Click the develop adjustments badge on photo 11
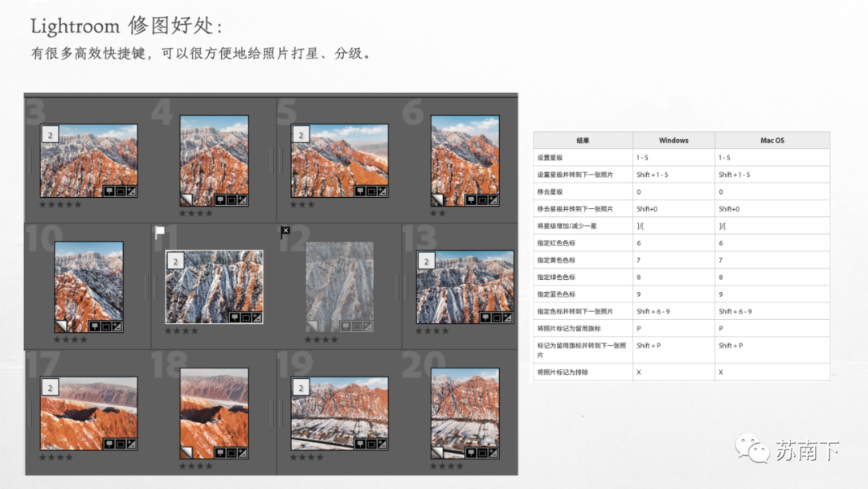The image size is (868, 489). pyautogui.click(x=257, y=318)
